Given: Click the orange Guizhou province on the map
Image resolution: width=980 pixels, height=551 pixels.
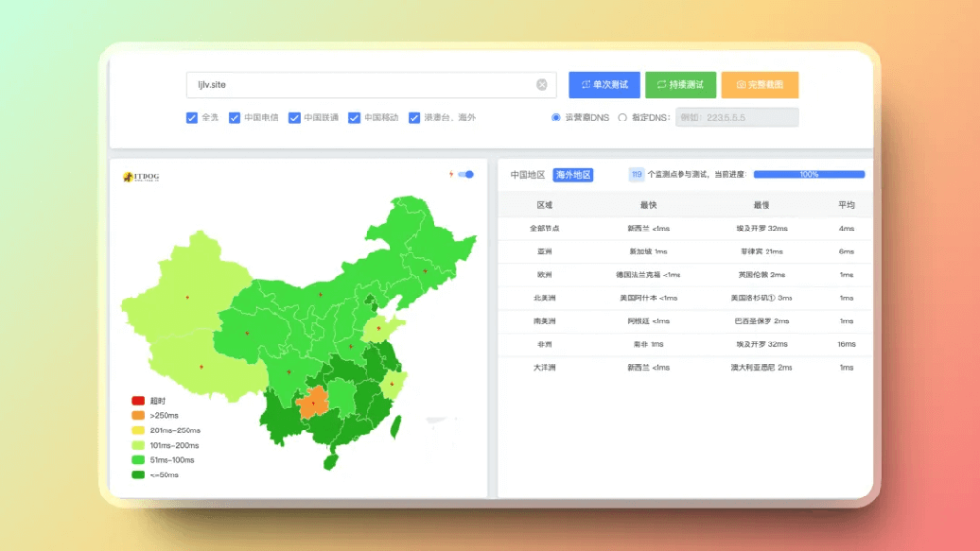Looking at the screenshot, I should (x=313, y=405).
